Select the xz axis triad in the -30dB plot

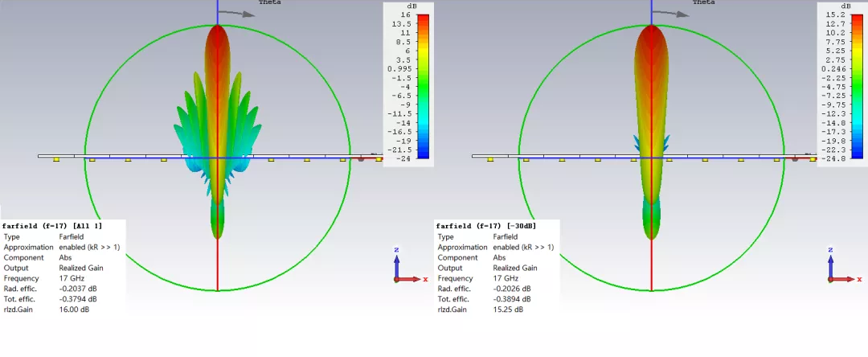click(x=844, y=265)
